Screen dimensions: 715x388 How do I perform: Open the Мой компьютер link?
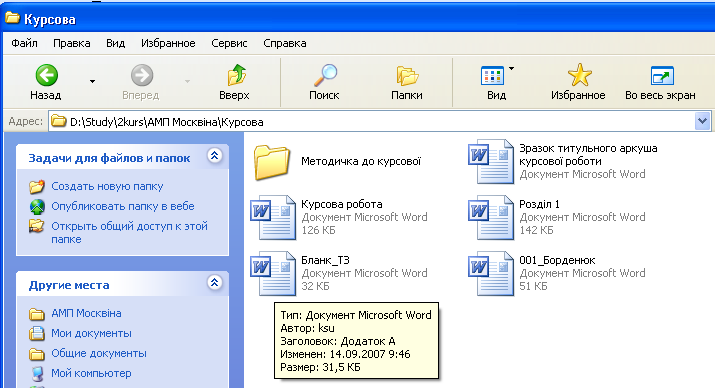click(91, 373)
